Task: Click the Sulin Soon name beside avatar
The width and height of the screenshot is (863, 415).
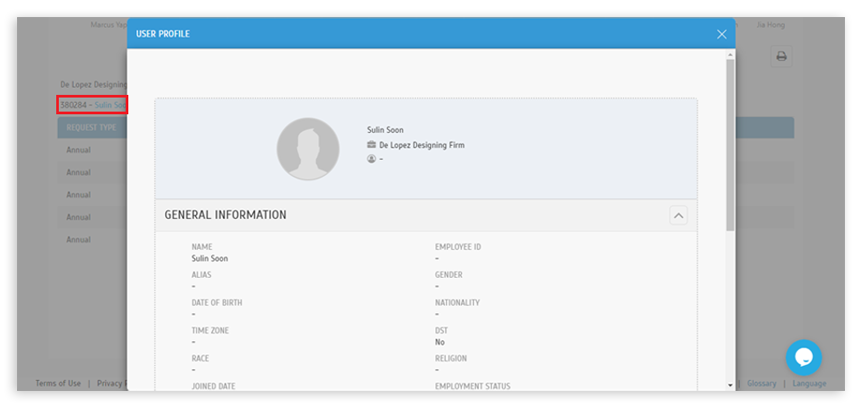Action: coord(385,130)
